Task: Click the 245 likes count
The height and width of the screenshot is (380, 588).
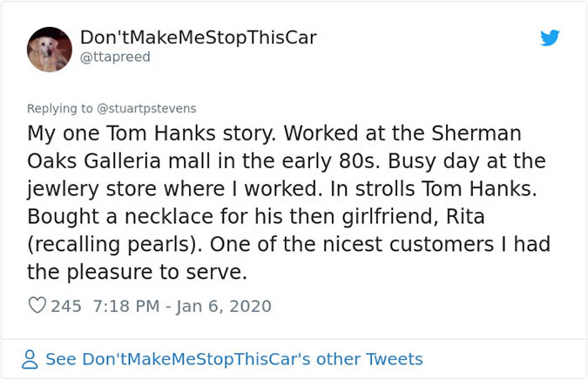Action: pyautogui.click(x=66, y=306)
